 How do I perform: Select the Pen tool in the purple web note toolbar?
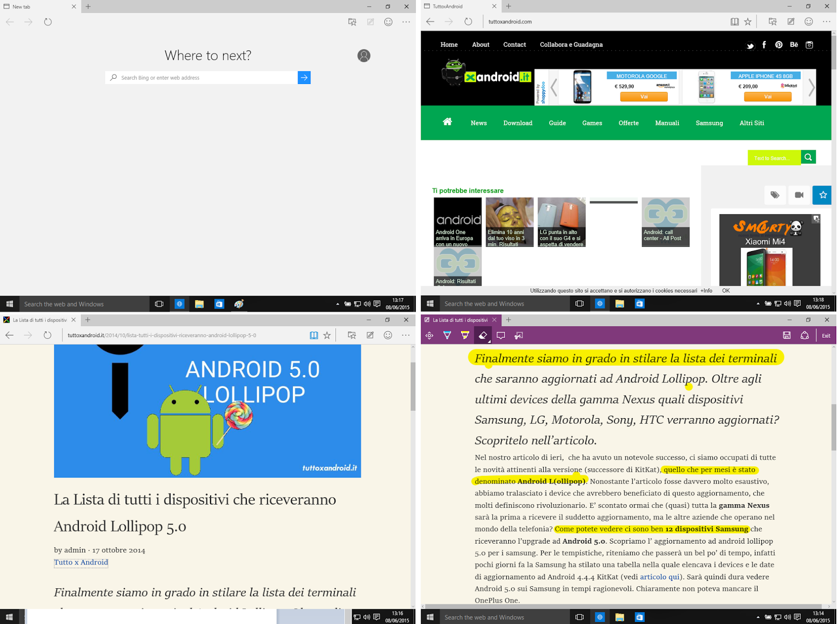447,335
